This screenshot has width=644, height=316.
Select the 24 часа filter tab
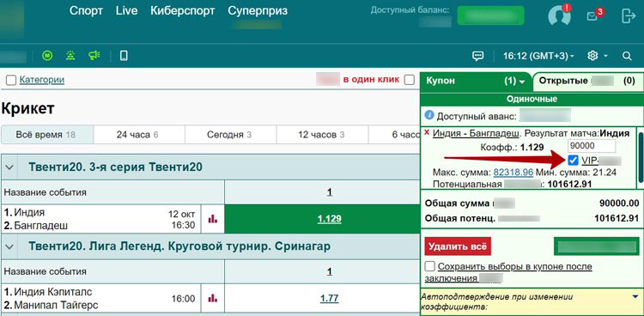pos(139,134)
